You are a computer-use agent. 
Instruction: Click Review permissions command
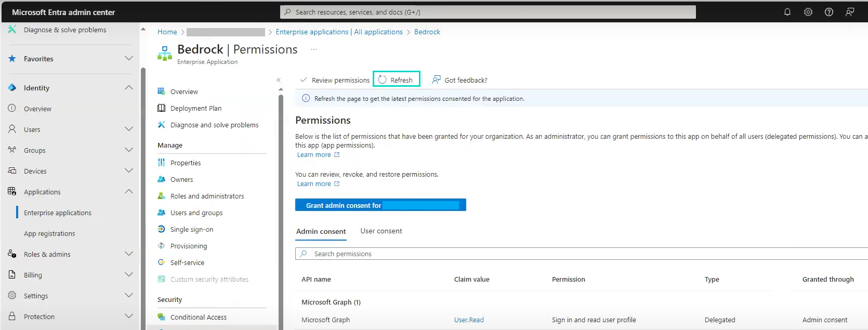pyautogui.click(x=335, y=80)
